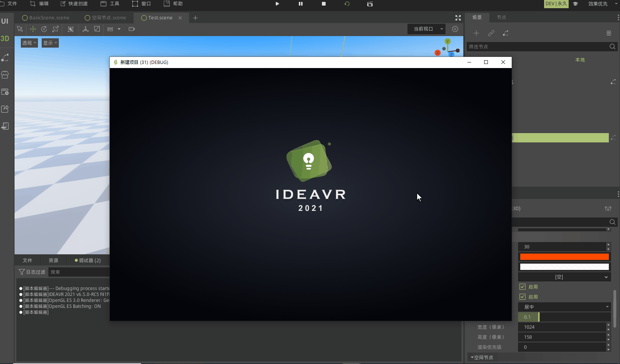Uncheck the second 启用 checkbox
The width and height of the screenshot is (620, 364).
click(522, 297)
